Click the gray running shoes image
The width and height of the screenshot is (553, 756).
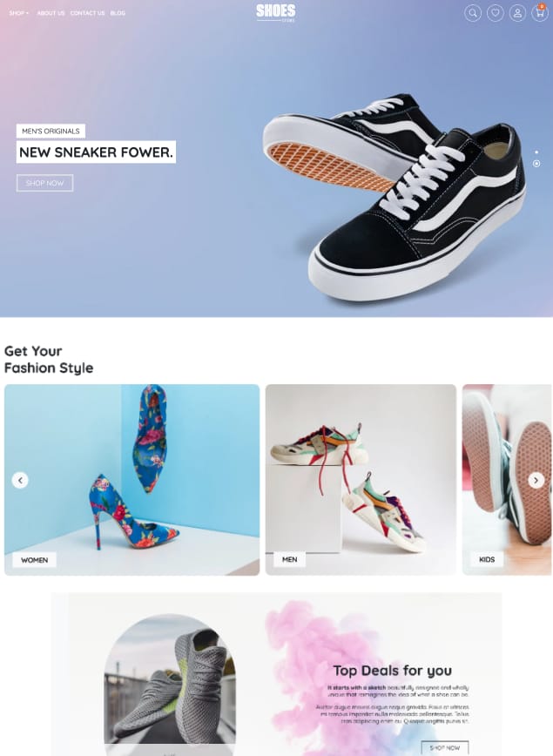tap(170, 685)
